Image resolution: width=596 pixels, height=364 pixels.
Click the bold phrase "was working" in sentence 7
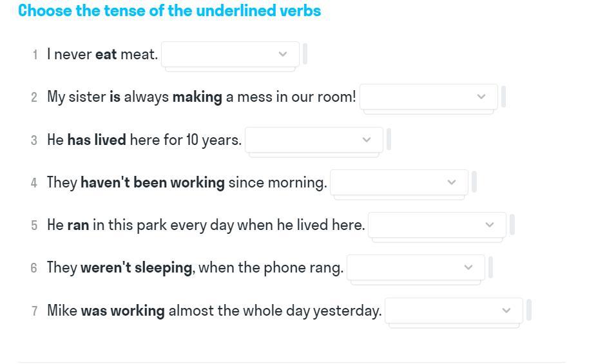pyautogui.click(x=122, y=311)
